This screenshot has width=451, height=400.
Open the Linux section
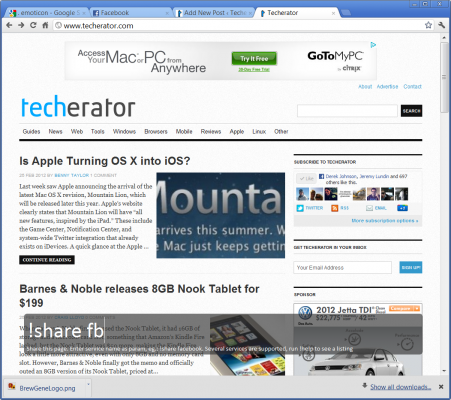[259, 131]
